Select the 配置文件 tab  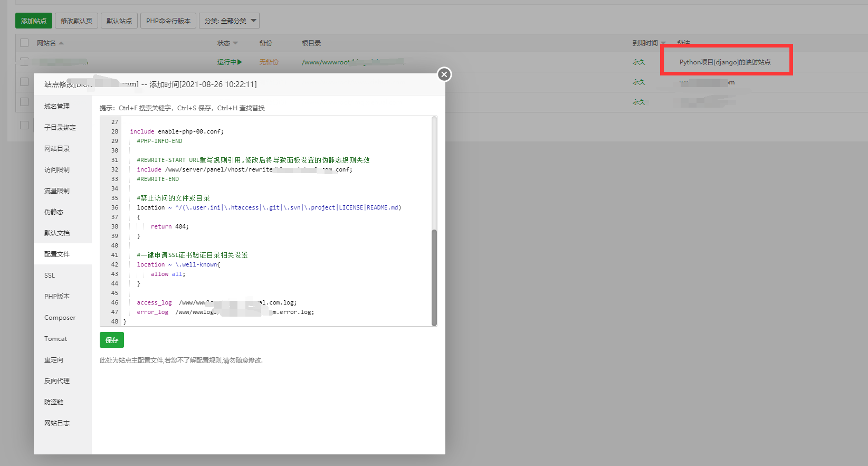pyautogui.click(x=63, y=254)
